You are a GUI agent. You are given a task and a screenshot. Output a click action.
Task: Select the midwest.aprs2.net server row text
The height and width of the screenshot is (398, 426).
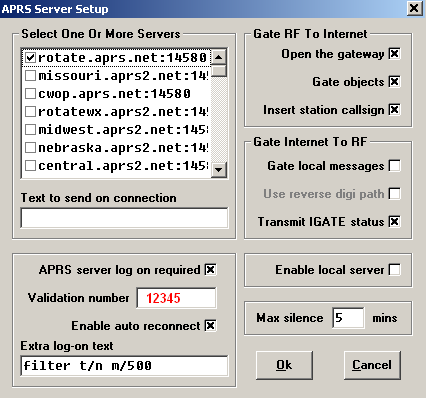tap(123, 130)
